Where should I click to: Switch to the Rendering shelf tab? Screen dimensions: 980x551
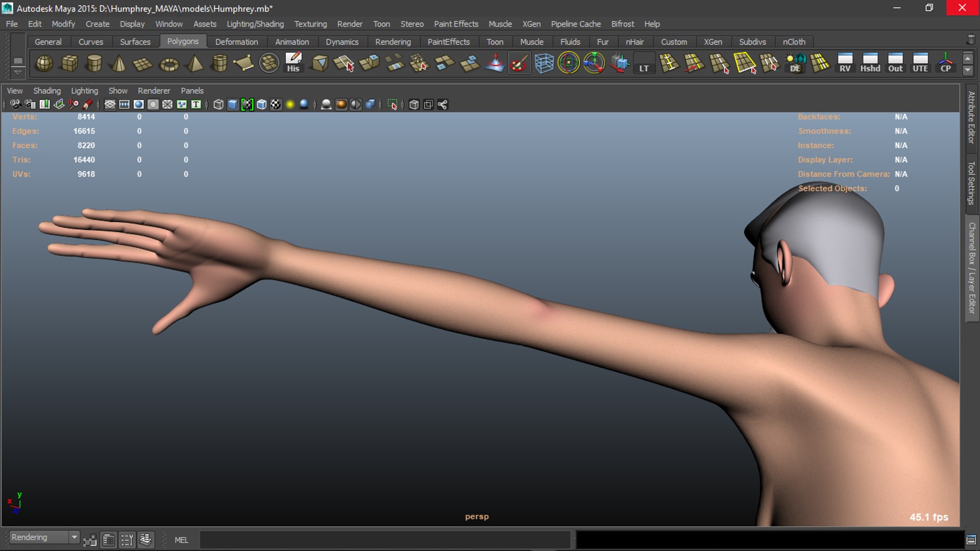point(393,42)
